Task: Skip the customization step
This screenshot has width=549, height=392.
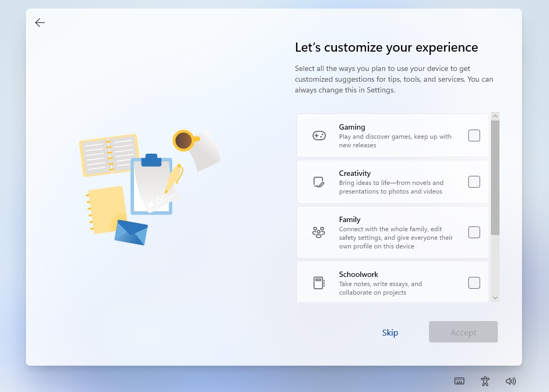Action: tap(390, 332)
